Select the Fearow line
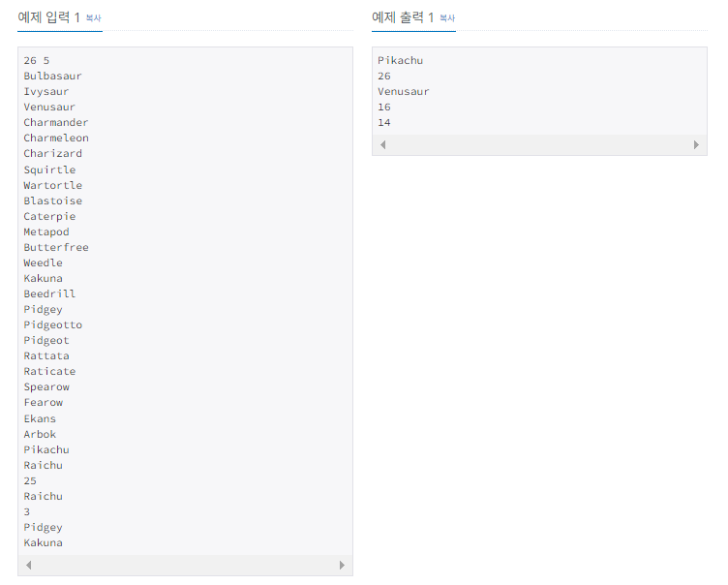The width and height of the screenshot is (728, 585). (x=44, y=402)
